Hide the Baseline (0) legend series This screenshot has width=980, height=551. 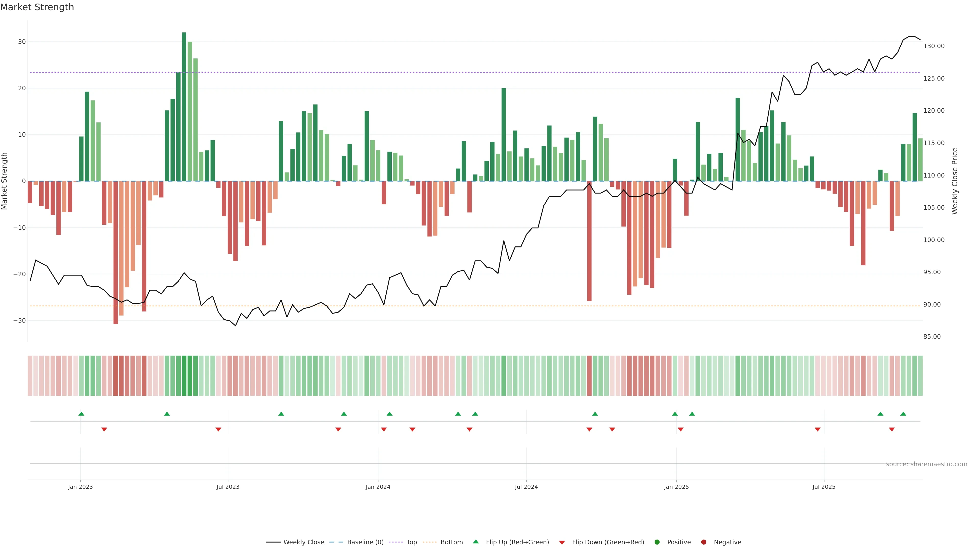365,542
